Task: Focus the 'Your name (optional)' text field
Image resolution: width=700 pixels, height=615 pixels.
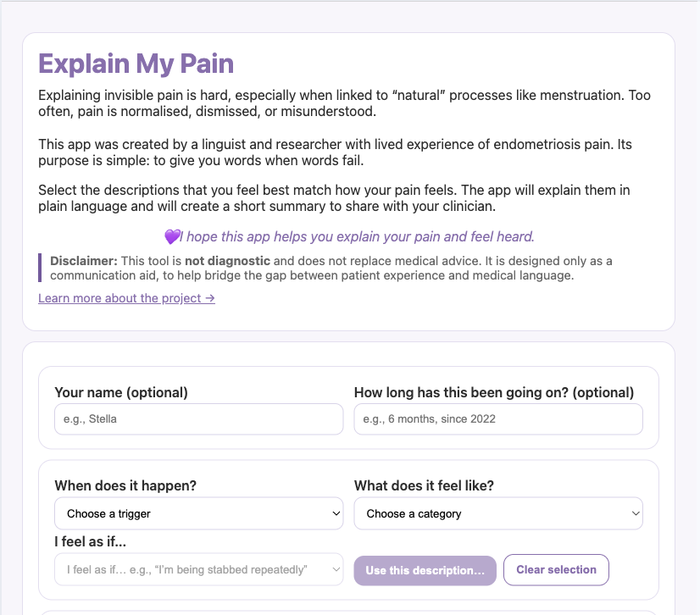Action: 198,419
